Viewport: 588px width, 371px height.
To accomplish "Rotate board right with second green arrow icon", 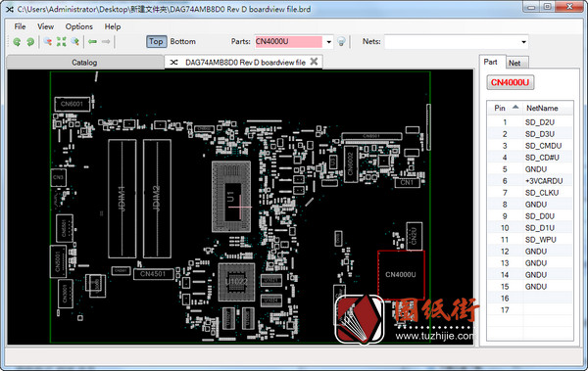I will [30, 41].
